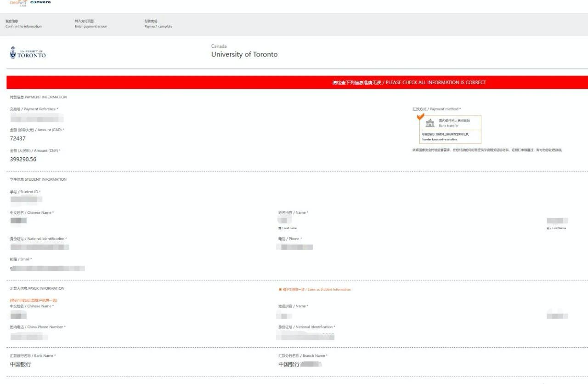
Task: Click the 'Student ID *' label
Action: [25, 192]
